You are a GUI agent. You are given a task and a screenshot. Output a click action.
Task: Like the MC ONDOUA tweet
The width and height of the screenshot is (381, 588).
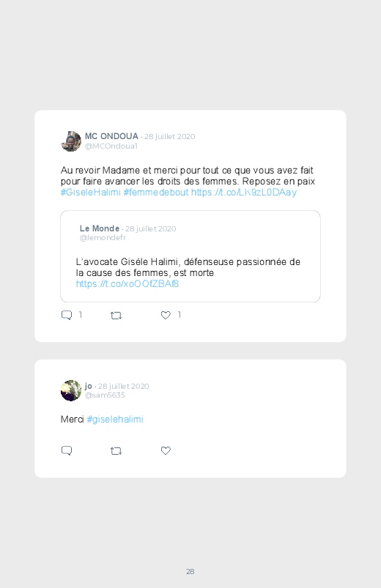coord(166,315)
